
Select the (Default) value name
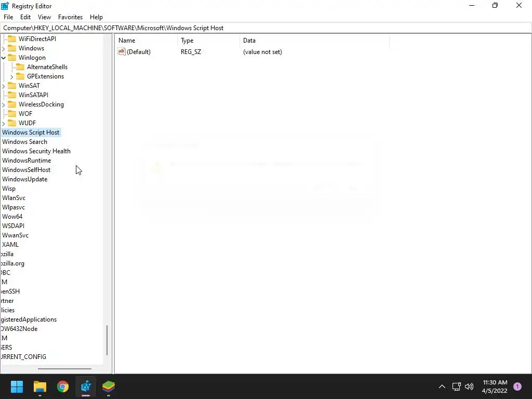coord(138,52)
